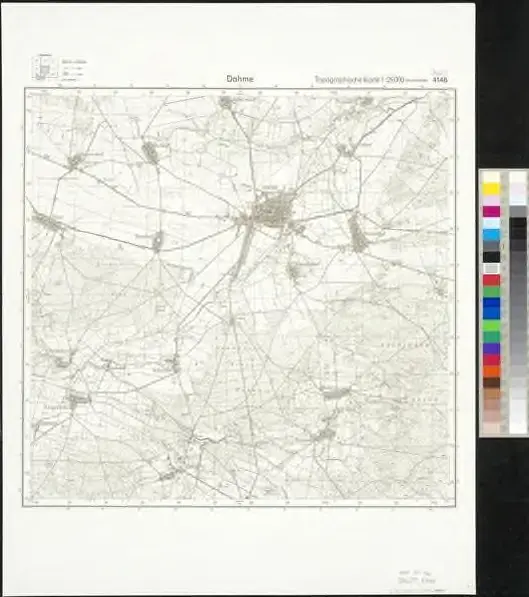The height and width of the screenshot is (597, 529).
Task: Click the dark brown color patch
Action: 491,383
